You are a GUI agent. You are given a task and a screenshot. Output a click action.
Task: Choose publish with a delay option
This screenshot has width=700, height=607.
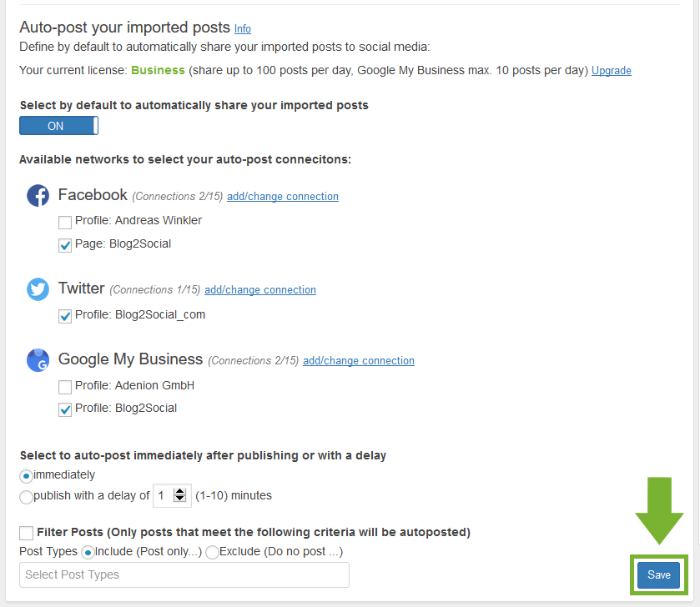click(x=27, y=497)
